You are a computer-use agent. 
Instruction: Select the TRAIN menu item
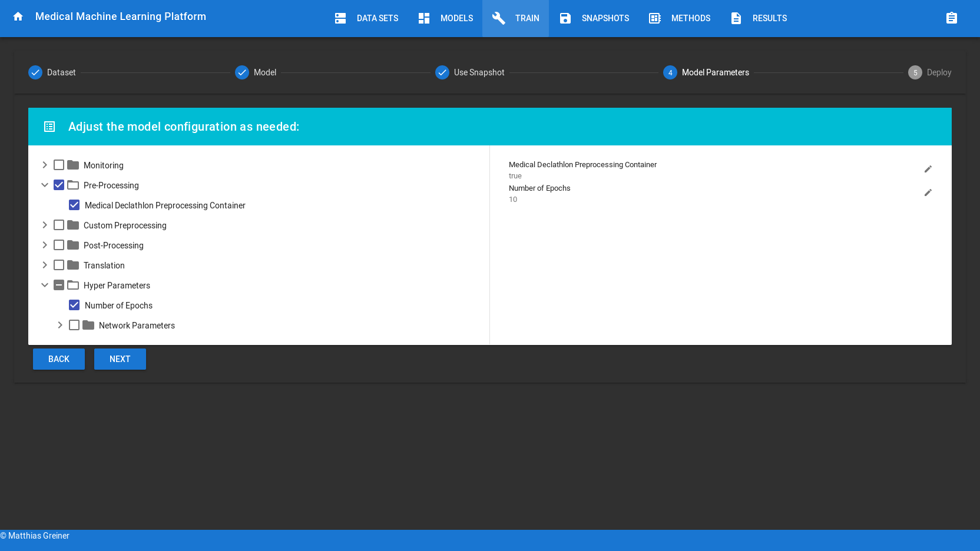coord(515,18)
